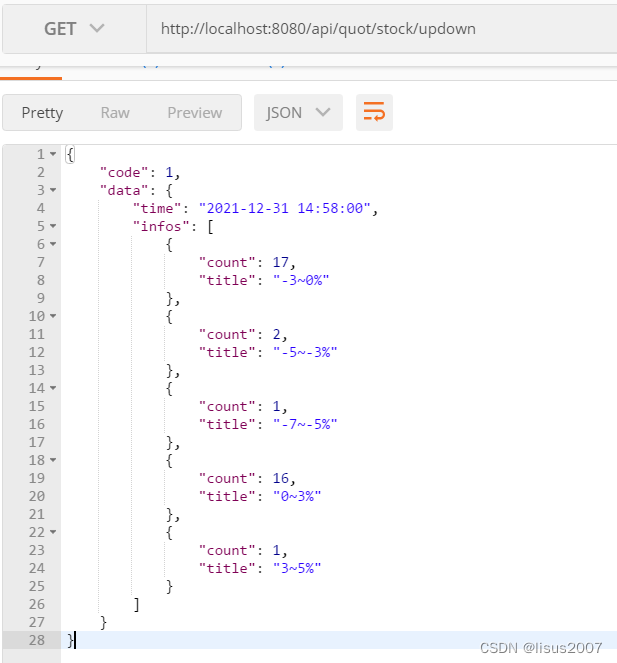Click the title value "3~5%"
Viewport: 617px width, 663px height.
tap(297, 568)
